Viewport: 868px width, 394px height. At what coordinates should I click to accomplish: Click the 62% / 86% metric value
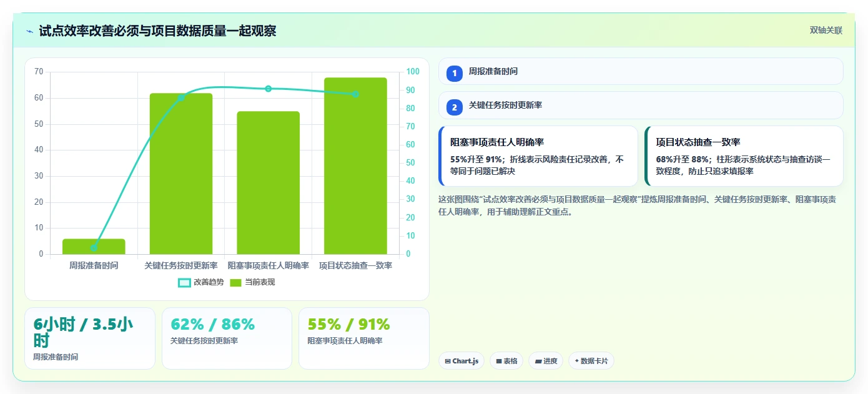pyautogui.click(x=212, y=325)
